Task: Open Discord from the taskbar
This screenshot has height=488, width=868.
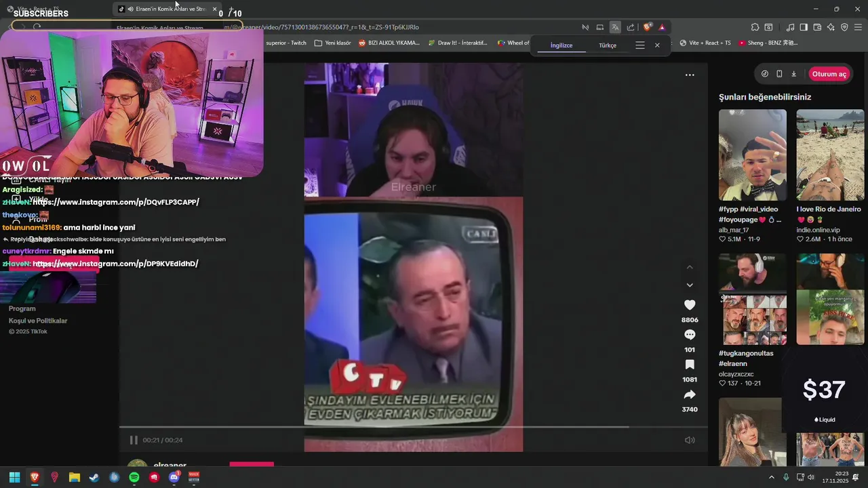Action: (174, 477)
